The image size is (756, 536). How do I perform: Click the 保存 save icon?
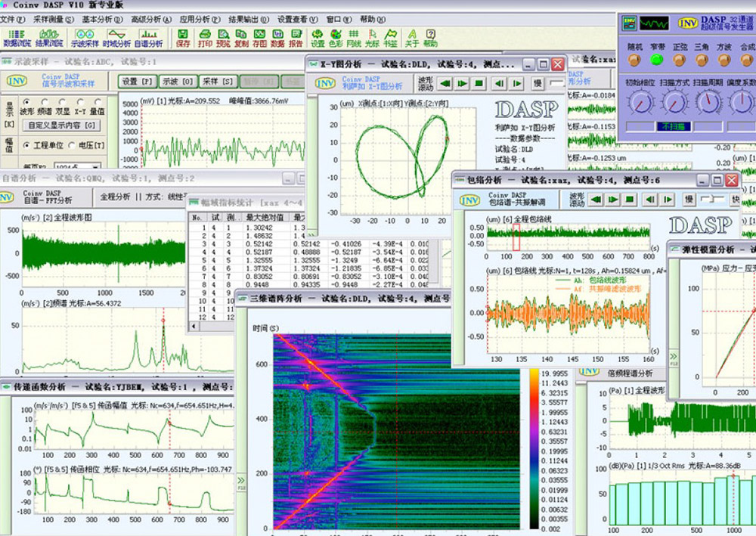183,38
